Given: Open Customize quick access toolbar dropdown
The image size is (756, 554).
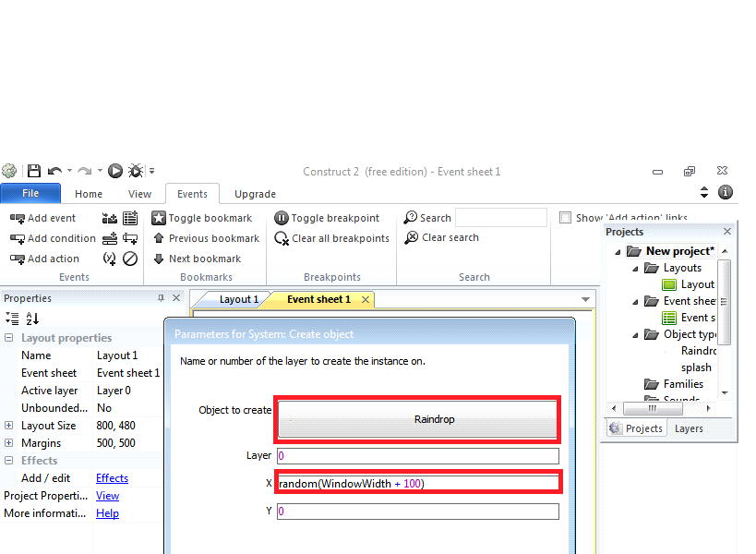Looking at the screenshot, I should click(x=152, y=171).
